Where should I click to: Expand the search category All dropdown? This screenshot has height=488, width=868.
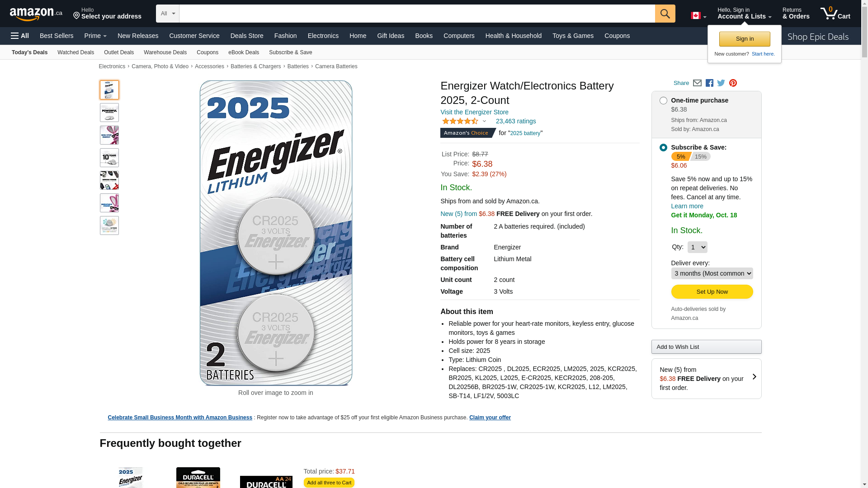[x=168, y=14]
